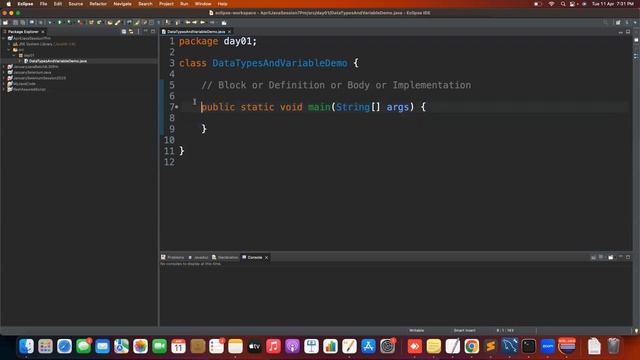Collapse the src folder node

9,50
